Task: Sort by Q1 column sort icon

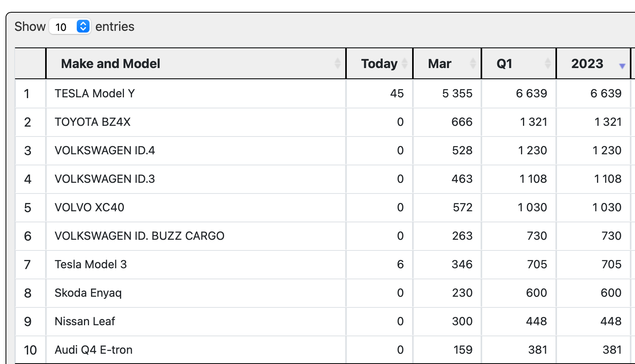Action: [x=548, y=63]
